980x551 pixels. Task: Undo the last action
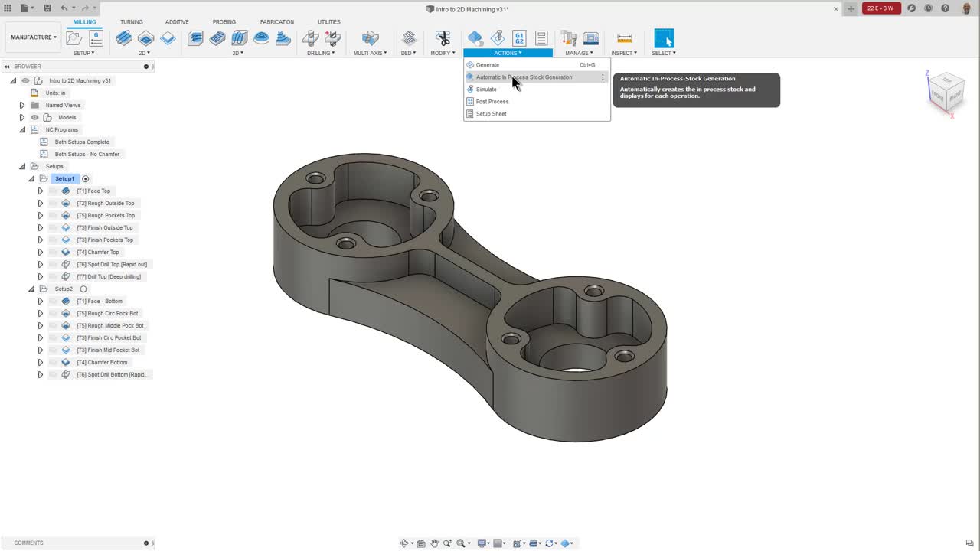tap(64, 8)
